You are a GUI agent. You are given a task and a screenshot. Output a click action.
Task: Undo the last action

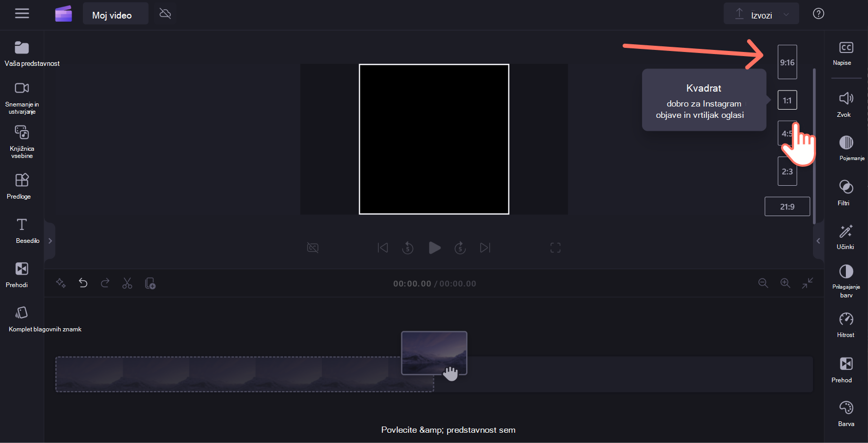[x=83, y=283]
